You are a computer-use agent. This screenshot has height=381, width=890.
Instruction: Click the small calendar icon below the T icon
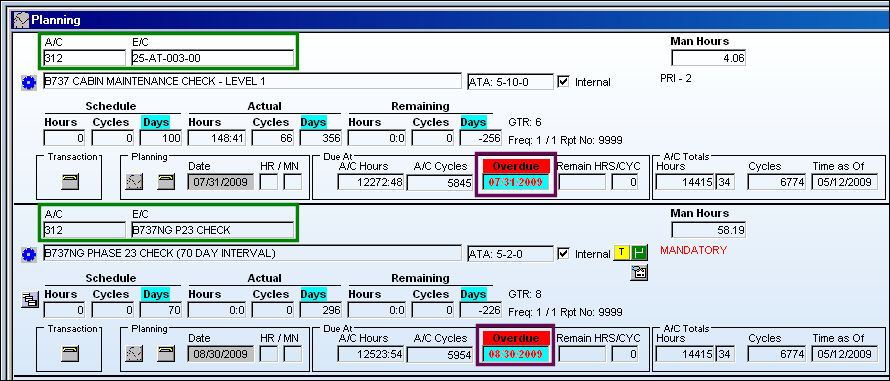[639, 273]
